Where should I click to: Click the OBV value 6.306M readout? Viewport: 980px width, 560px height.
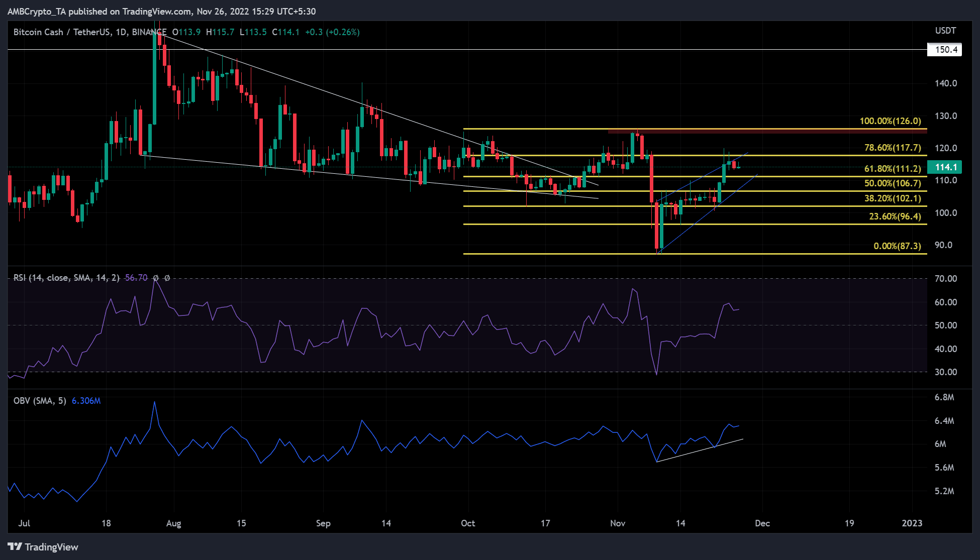point(86,401)
